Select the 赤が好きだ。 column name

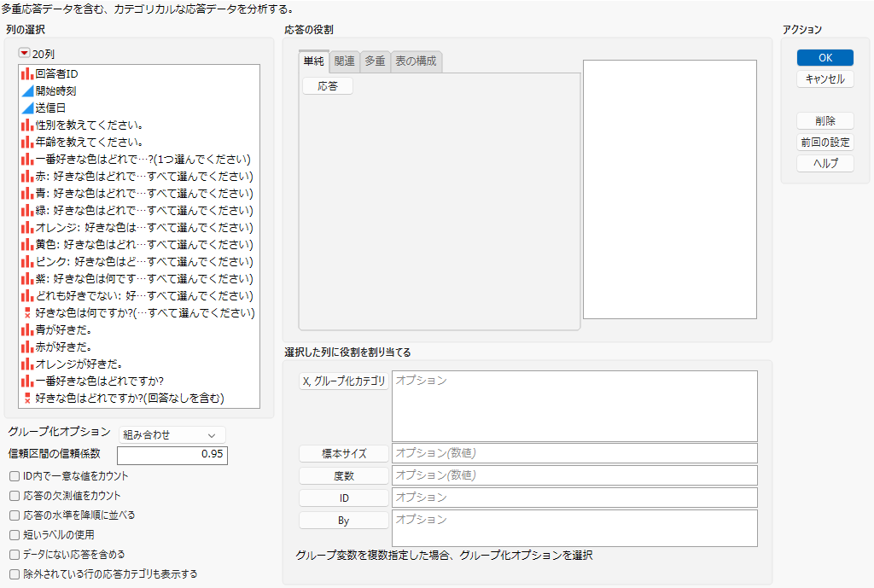(63, 347)
